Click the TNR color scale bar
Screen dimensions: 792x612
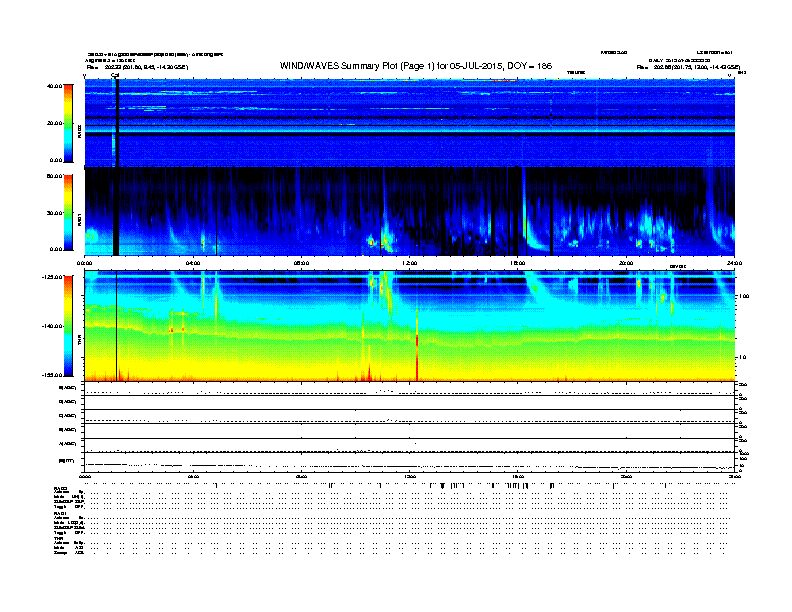point(67,327)
